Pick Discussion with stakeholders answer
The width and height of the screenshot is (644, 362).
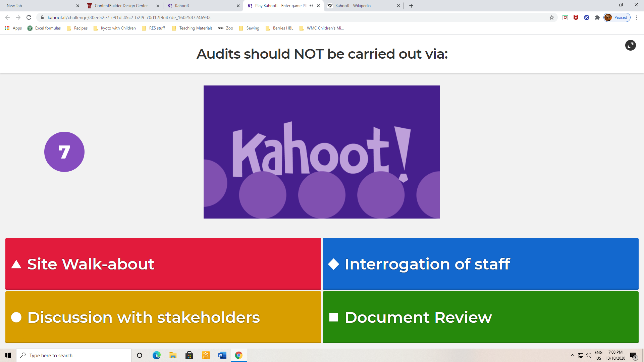[163, 317]
